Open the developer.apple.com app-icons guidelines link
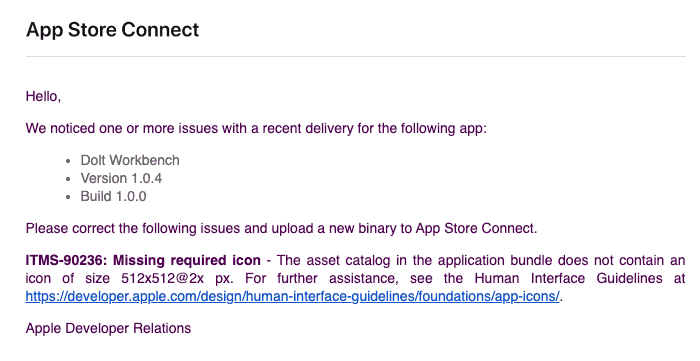This screenshot has width=700, height=361. click(292, 296)
